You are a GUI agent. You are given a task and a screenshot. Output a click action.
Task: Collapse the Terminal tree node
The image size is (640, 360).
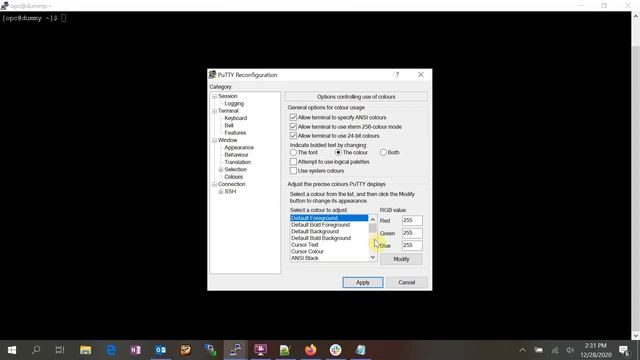click(x=214, y=111)
